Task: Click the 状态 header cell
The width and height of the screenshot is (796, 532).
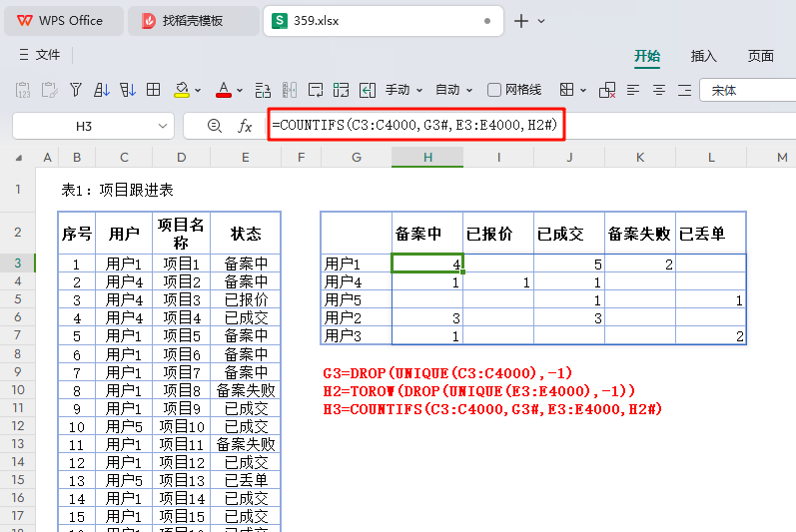Action: (x=246, y=234)
